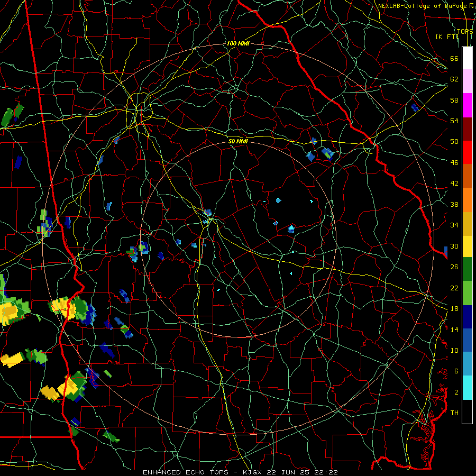Pick the medium blue legend segment
The image size is (476, 476).
[467, 340]
